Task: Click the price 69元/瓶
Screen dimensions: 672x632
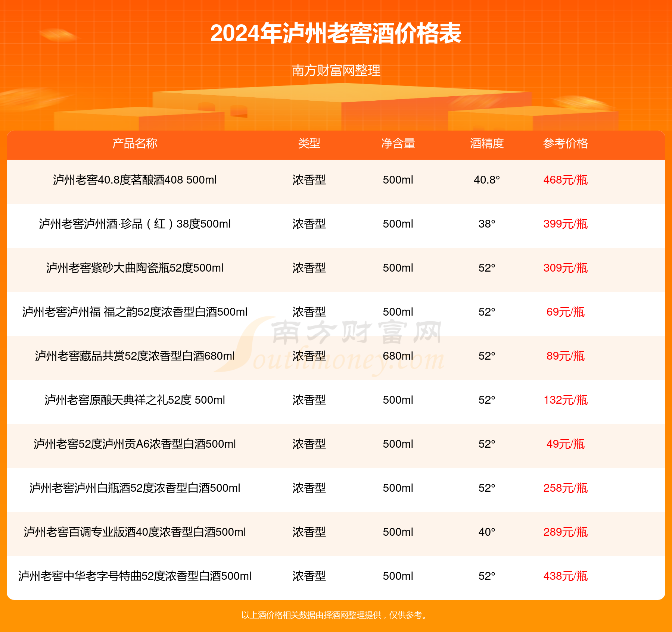Action: point(566,312)
